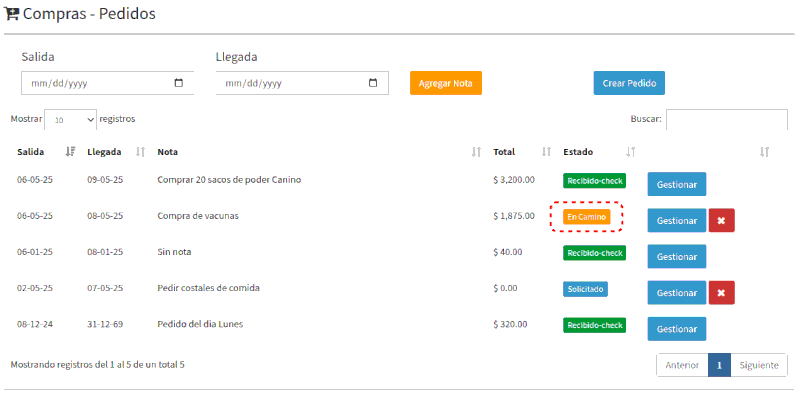Delete the Pedir costales de comida order

[x=721, y=293]
